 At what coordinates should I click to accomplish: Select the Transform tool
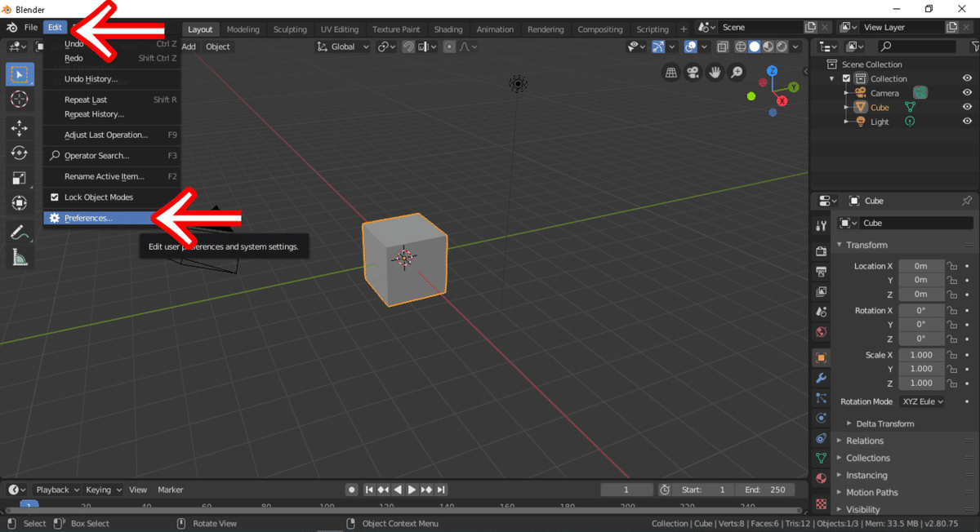20,203
